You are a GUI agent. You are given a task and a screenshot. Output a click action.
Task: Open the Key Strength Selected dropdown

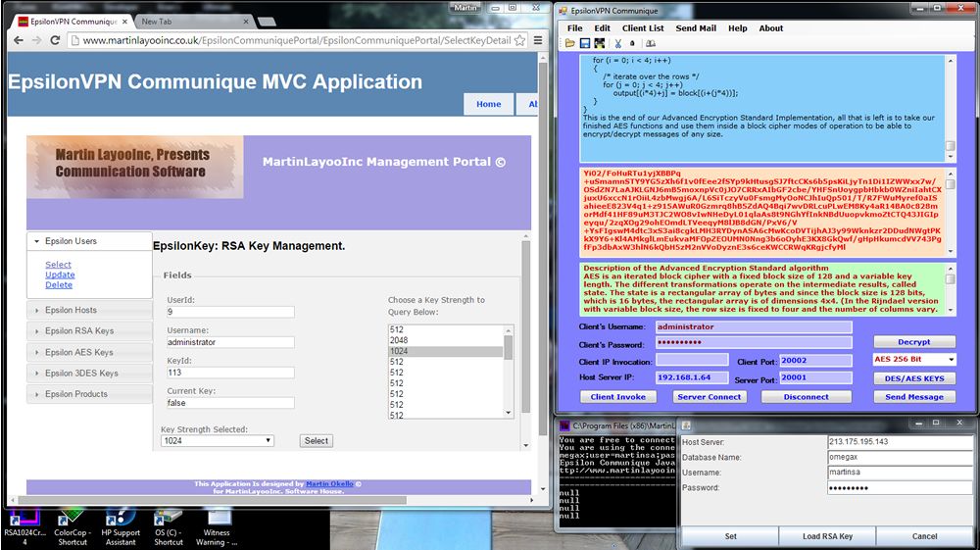click(218, 440)
